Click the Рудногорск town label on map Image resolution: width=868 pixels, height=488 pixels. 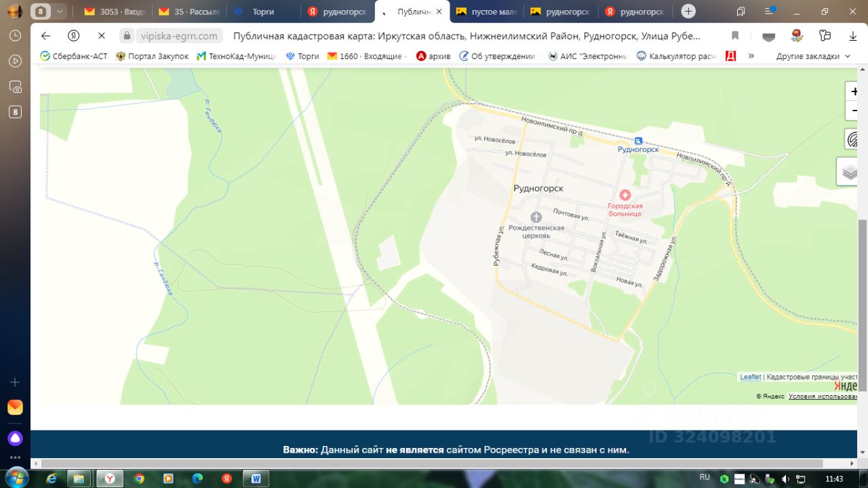(x=538, y=188)
